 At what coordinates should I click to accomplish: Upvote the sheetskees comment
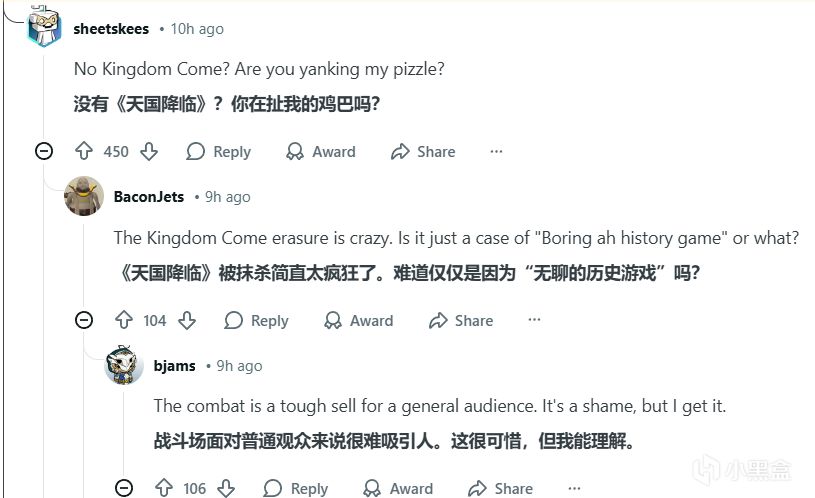tap(84, 152)
